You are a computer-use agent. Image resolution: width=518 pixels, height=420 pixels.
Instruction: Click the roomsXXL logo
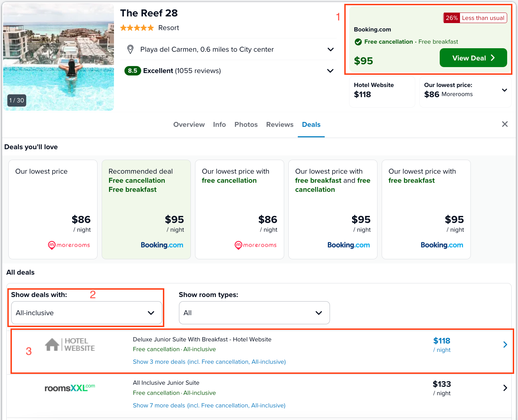pyautogui.click(x=70, y=388)
